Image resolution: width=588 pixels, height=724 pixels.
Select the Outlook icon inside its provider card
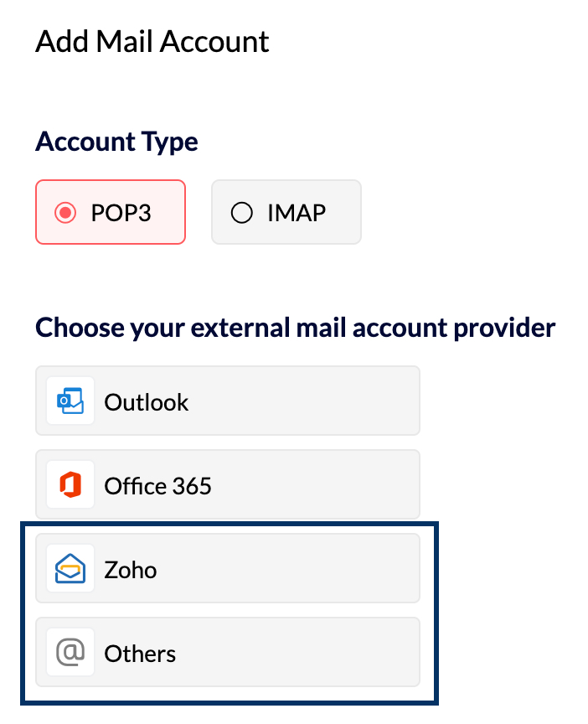click(70, 401)
